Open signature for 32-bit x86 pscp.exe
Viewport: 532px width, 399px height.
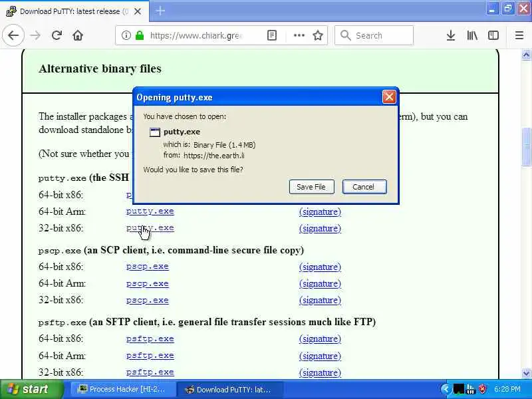tap(320, 301)
